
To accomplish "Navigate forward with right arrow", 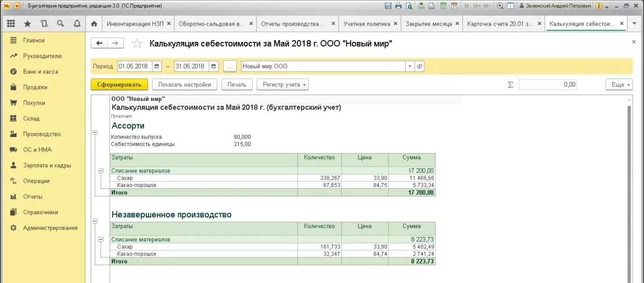I will point(116,43).
